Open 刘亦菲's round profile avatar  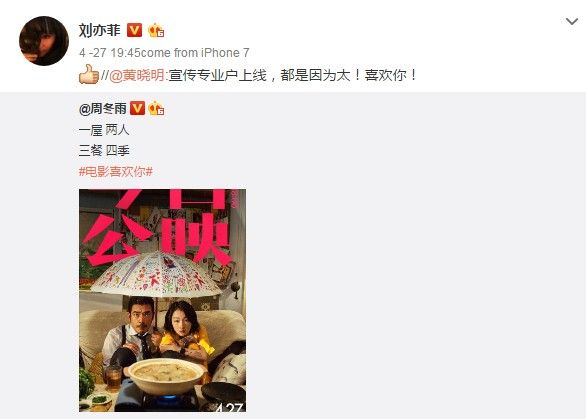[x=44, y=41]
